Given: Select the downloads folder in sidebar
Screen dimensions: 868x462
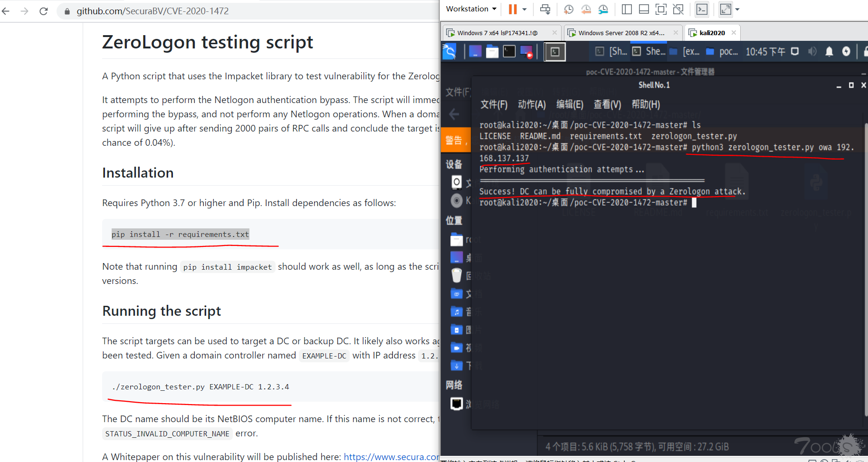Looking at the screenshot, I should click(457, 366).
